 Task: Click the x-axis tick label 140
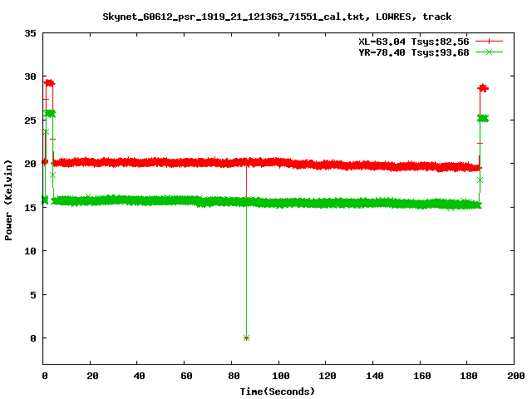click(375, 376)
